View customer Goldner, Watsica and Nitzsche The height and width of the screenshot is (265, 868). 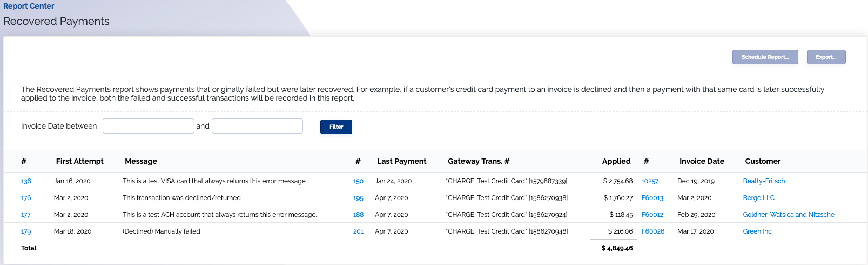coord(789,215)
